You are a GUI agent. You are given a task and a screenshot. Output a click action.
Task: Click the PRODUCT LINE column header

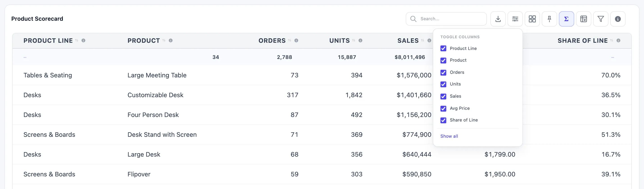coord(48,40)
